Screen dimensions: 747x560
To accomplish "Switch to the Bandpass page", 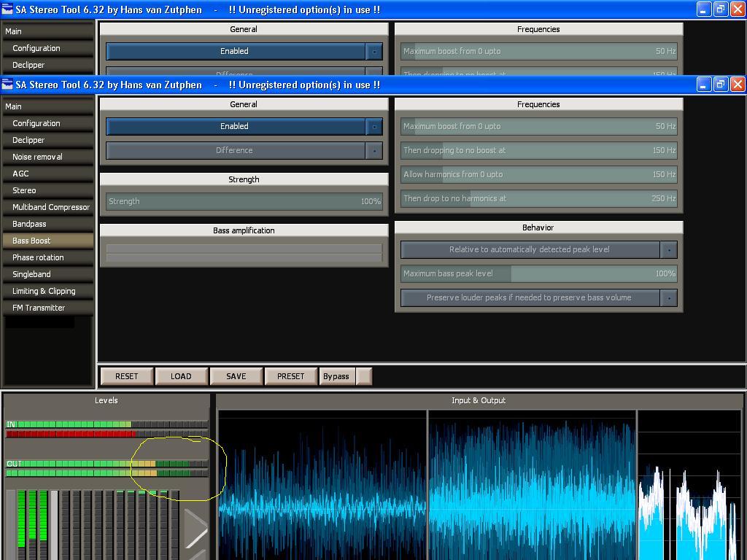I will [47, 223].
